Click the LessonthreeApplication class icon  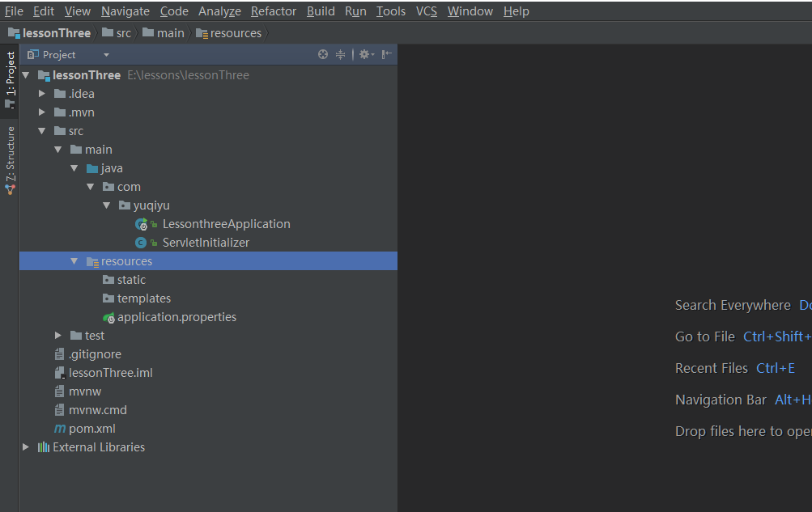[141, 224]
